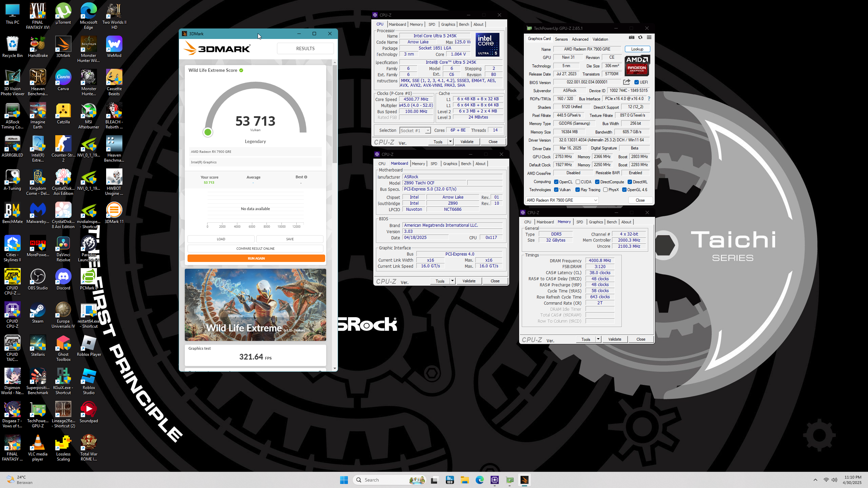868x488 pixels.
Task: Click the SAVE button in 3DMark
Action: point(290,239)
